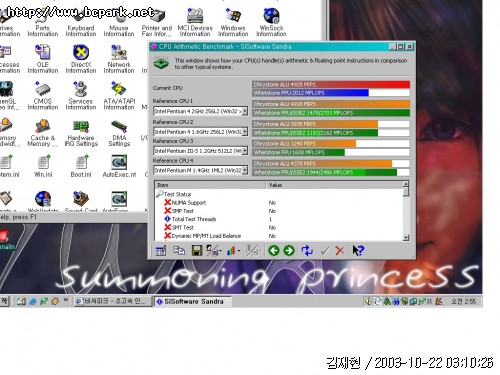Click the benchmark options table toolbar icon
The width and height of the screenshot is (500, 375).
point(161,251)
